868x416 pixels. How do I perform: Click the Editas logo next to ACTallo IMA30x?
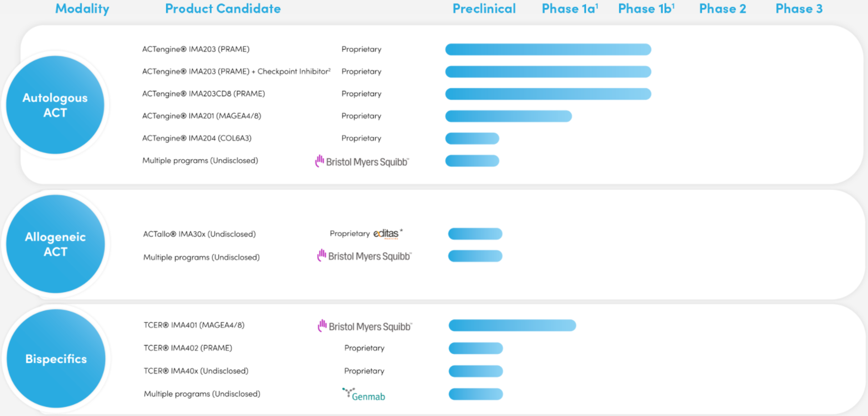(388, 234)
